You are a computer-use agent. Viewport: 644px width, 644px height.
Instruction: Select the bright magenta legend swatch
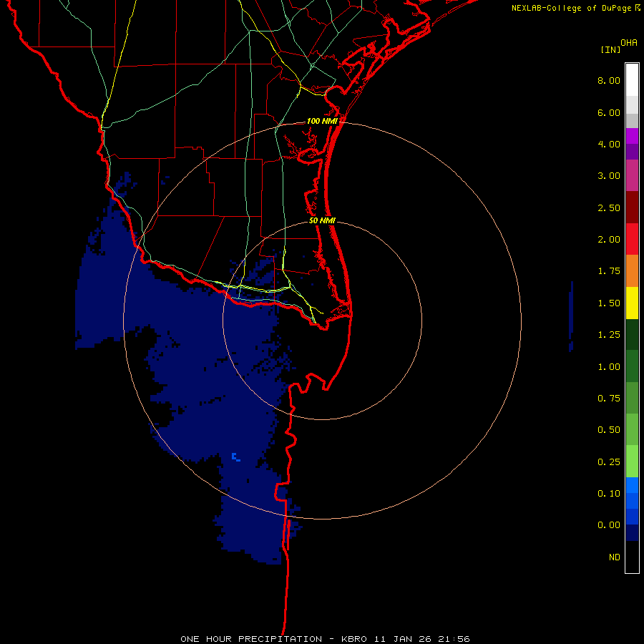pyautogui.click(x=632, y=136)
